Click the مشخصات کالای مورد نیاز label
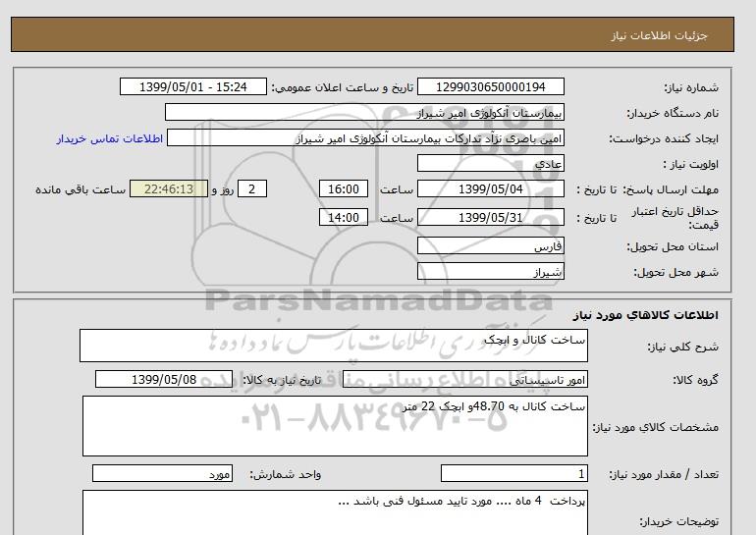 656,427
